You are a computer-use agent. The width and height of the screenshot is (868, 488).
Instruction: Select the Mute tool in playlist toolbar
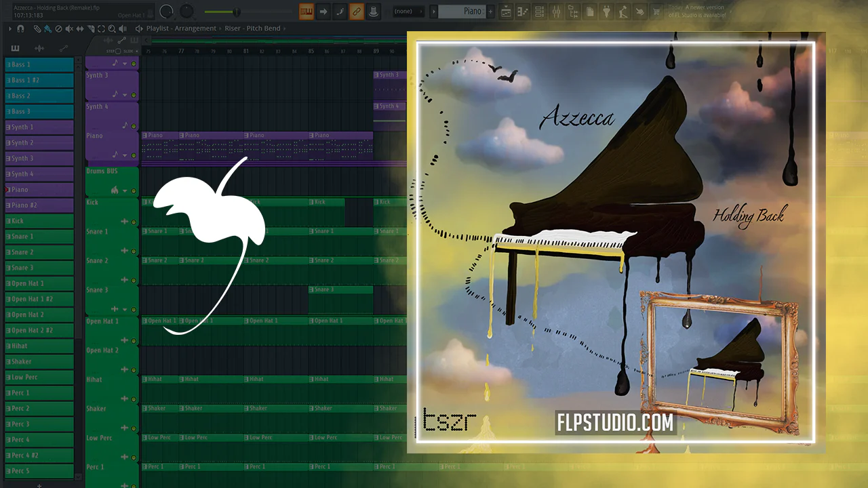(x=69, y=28)
